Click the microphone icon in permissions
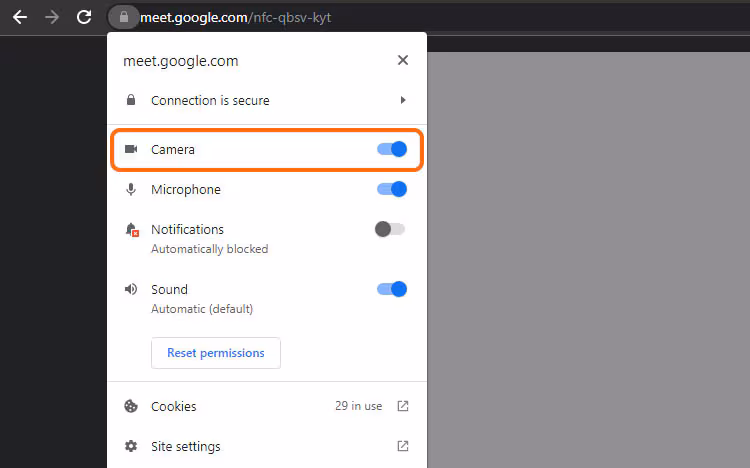Screen dimensions: 750x468 coord(131,189)
